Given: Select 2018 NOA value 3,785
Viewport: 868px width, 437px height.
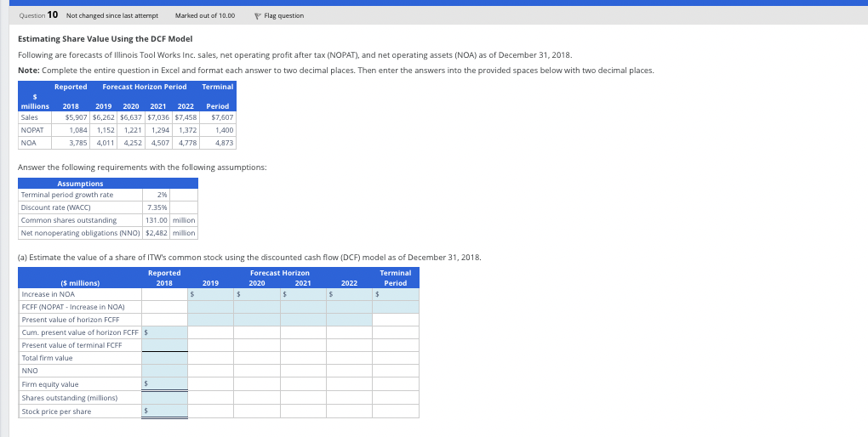Looking at the screenshot, I should (x=78, y=143).
